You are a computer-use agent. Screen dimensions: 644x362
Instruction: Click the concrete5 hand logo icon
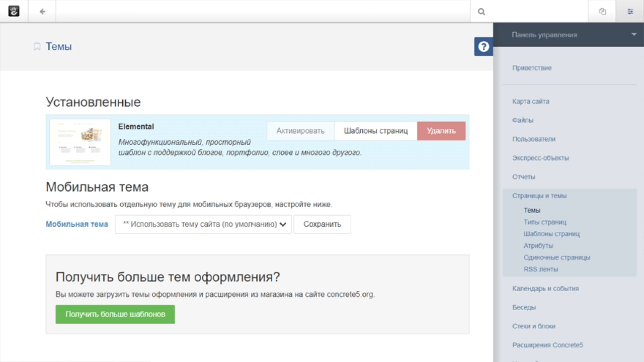click(x=14, y=11)
